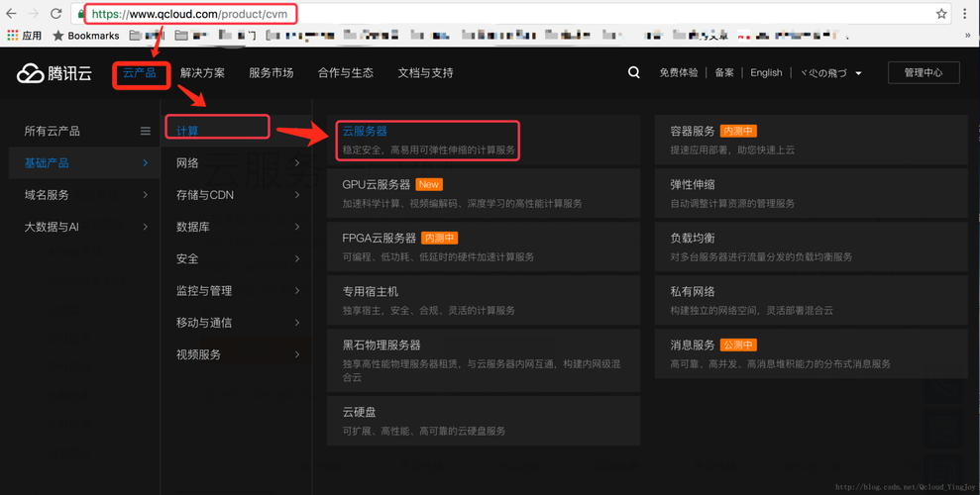Viewport: 980px width, 495px height.
Task: Click the 备案 link
Action: click(724, 73)
